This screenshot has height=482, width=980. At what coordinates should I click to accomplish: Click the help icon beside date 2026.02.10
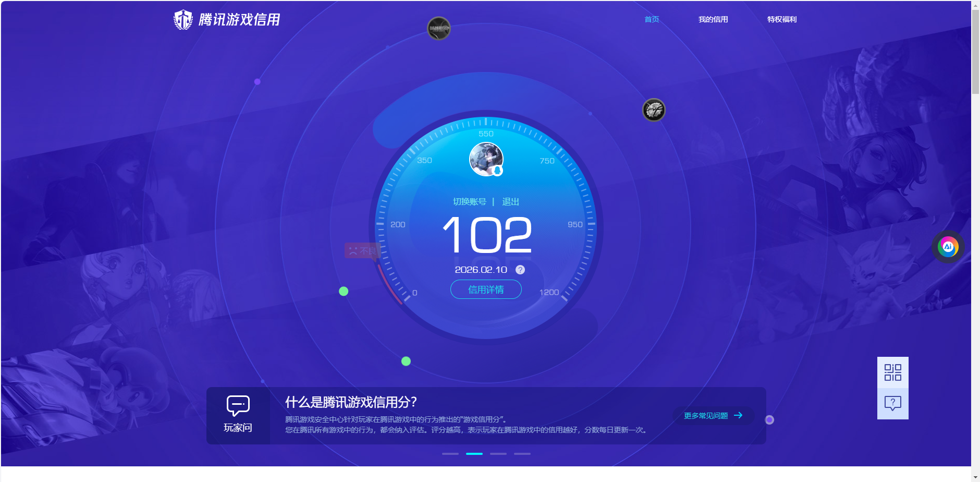point(520,270)
